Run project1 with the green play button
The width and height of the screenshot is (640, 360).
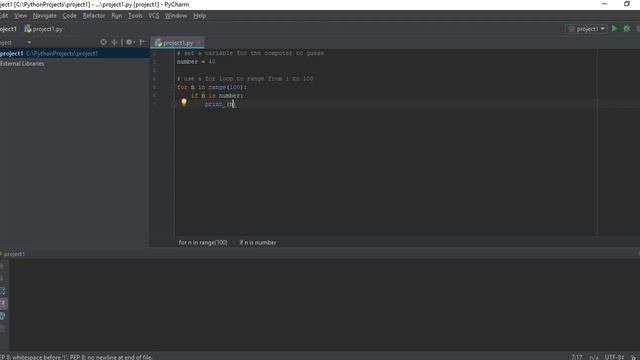coord(614,29)
